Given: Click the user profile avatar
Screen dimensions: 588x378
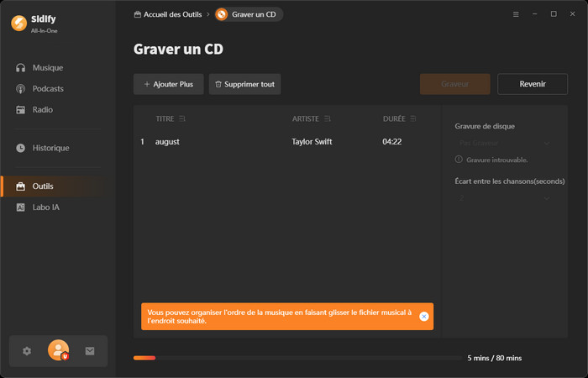Looking at the screenshot, I should [x=58, y=350].
